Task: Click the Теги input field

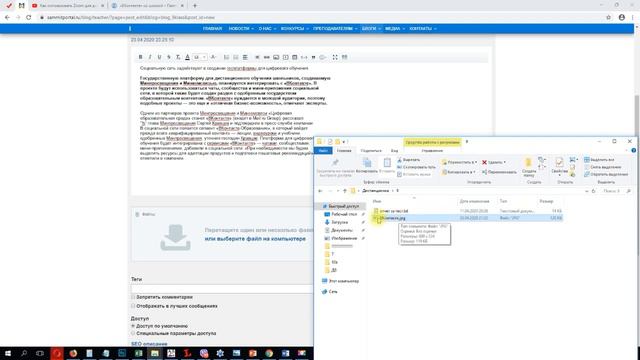Action: click(x=222, y=289)
